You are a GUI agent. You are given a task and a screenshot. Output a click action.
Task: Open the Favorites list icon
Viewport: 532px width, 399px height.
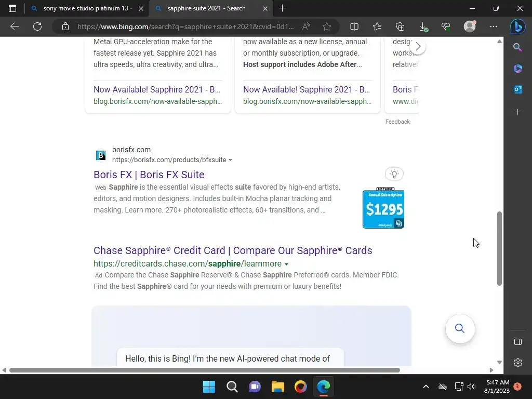[377, 26]
